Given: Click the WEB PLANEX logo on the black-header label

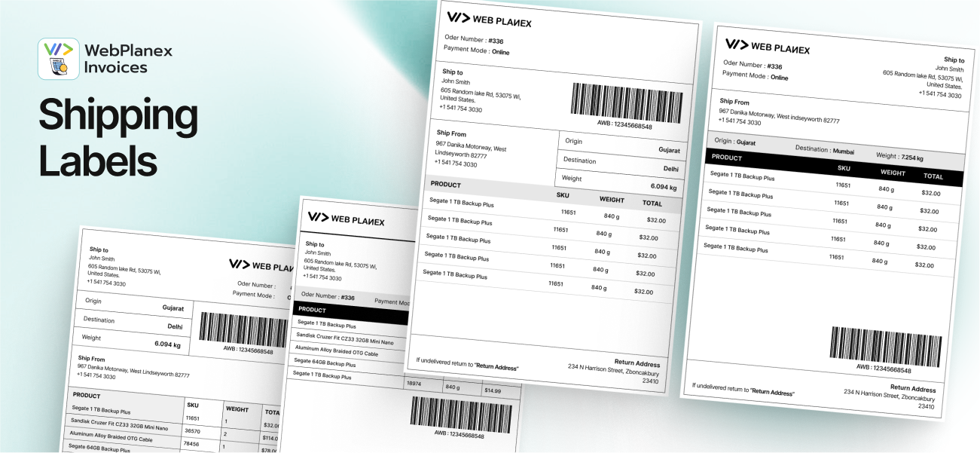Looking at the screenshot, I should [347, 219].
